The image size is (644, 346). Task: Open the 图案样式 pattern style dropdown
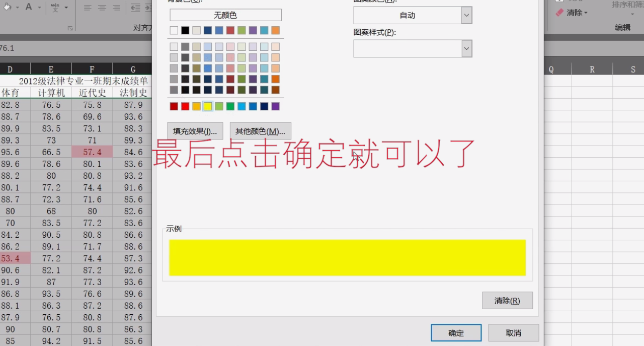466,48
